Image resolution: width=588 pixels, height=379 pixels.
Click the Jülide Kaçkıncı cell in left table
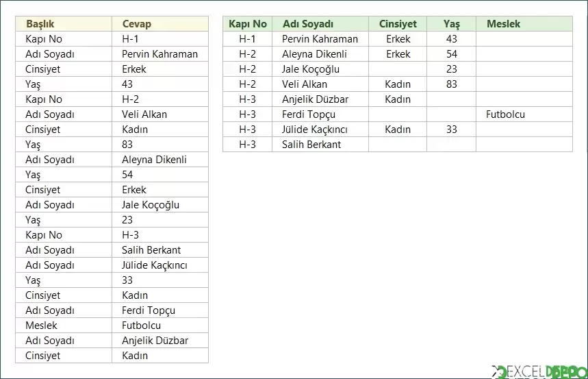[160, 265]
